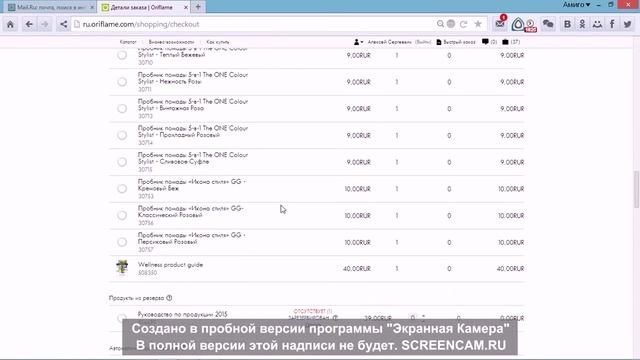The image size is (640, 360).
Task: Open the Бизнес-возможности menu item
Action: pos(171,42)
